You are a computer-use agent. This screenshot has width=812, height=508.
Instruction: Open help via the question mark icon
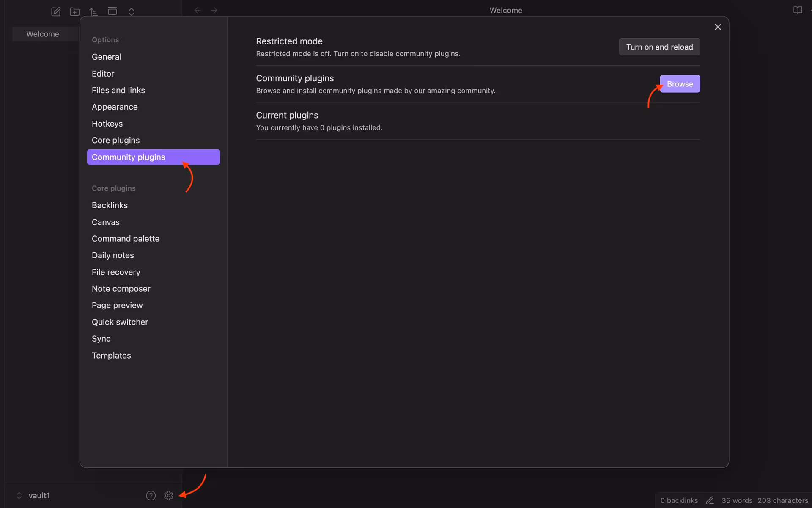(x=151, y=495)
